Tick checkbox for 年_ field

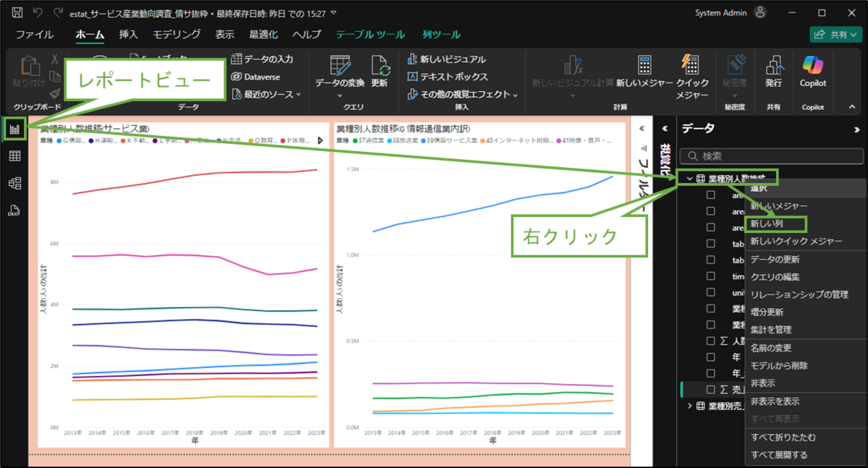[711, 373]
